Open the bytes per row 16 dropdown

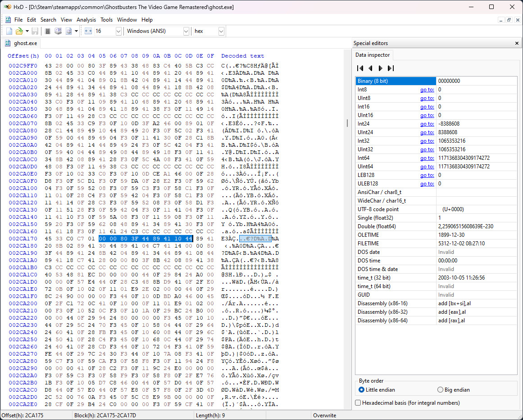[x=118, y=31]
